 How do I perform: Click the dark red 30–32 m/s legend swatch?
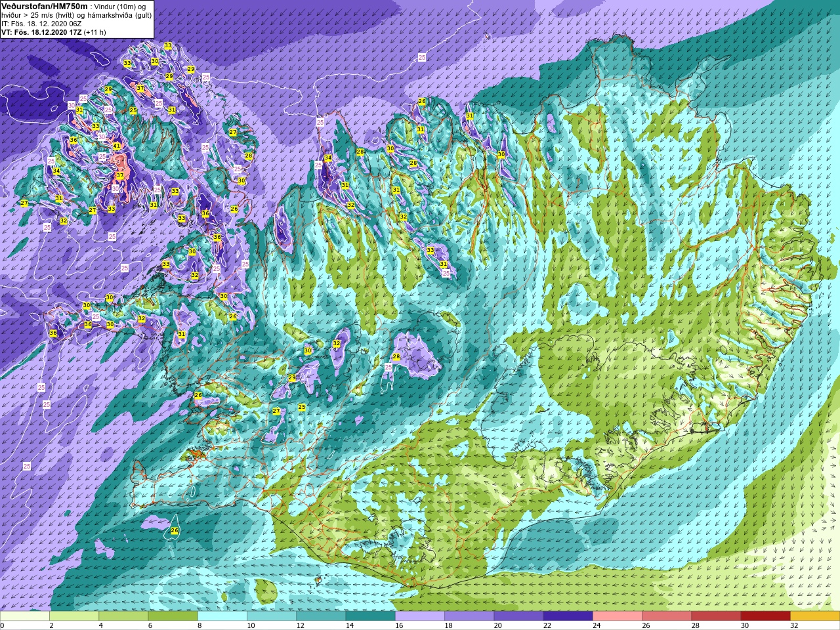pyautogui.click(x=765, y=616)
